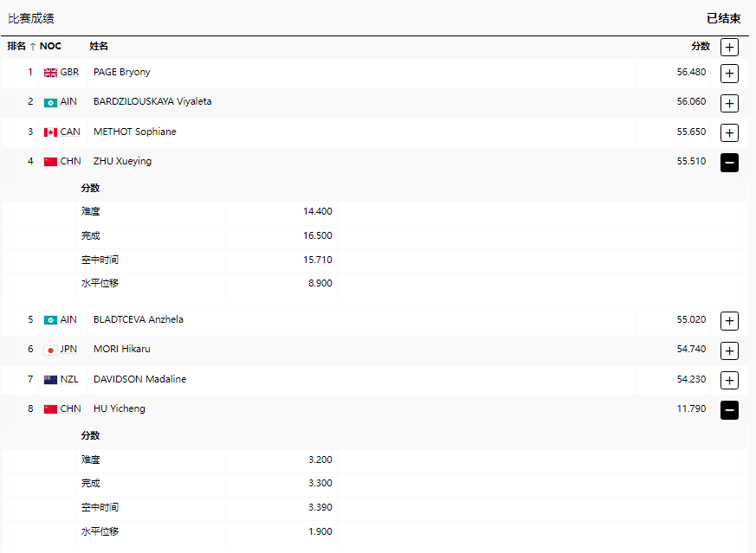Click the 分数 score column header

click(x=700, y=47)
